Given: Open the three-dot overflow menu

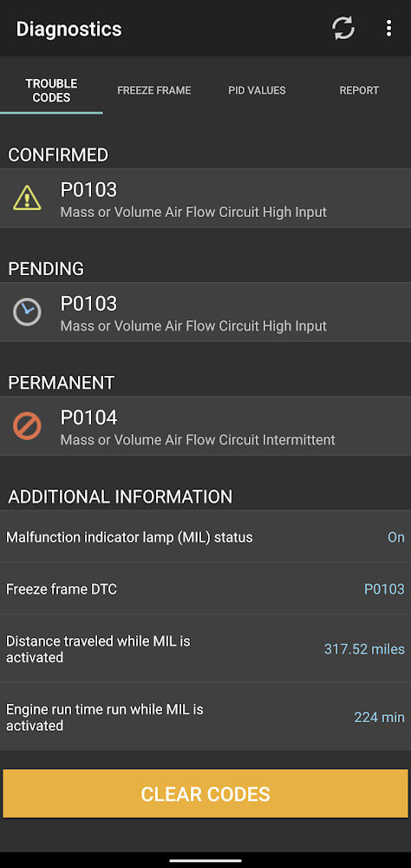Looking at the screenshot, I should tap(388, 29).
